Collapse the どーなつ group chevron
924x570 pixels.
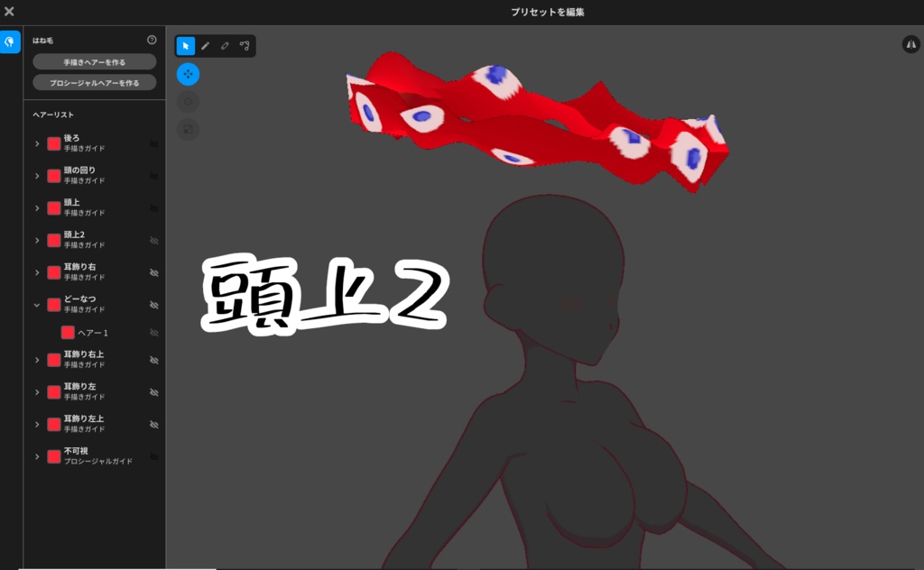click(x=36, y=305)
